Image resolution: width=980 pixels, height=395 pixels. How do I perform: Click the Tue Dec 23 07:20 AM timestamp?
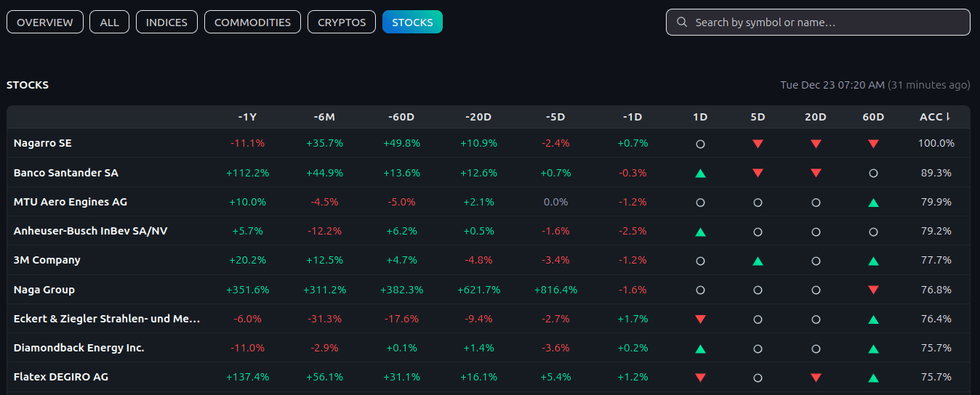tap(832, 85)
